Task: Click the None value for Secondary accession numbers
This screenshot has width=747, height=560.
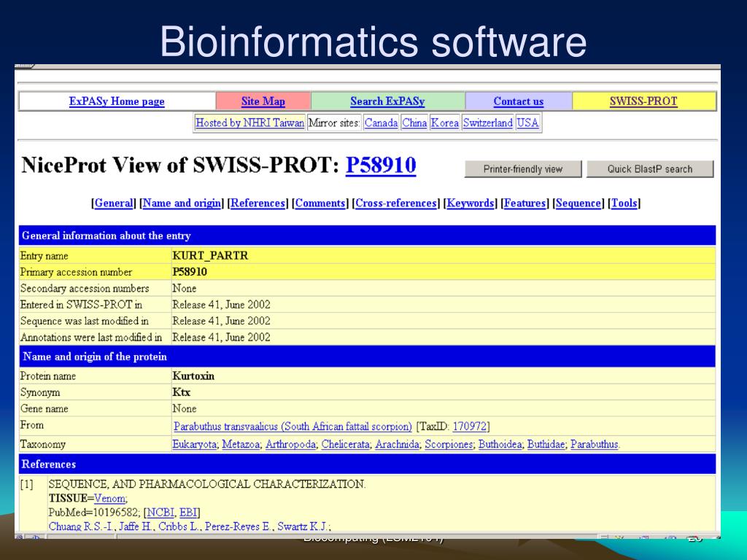Action: tap(185, 289)
